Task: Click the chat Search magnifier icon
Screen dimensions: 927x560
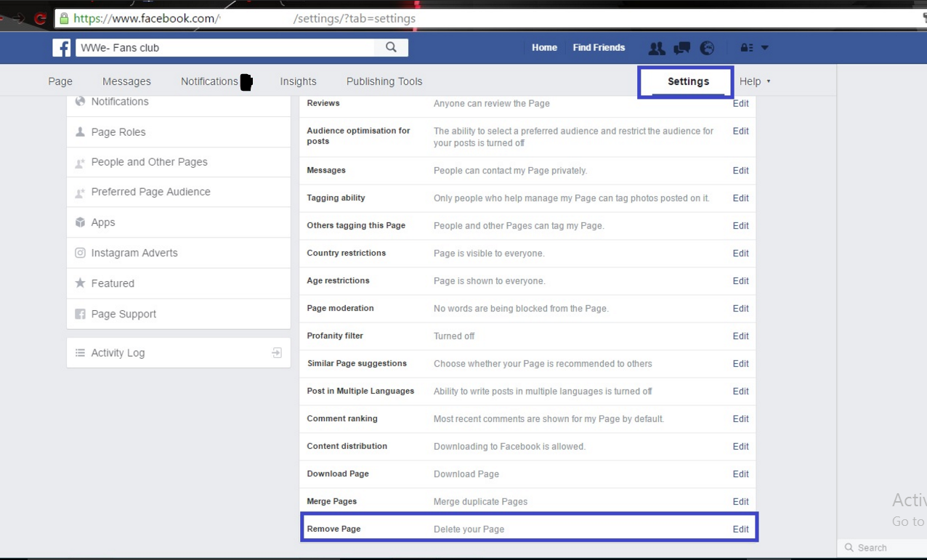Action: (x=849, y=548)
